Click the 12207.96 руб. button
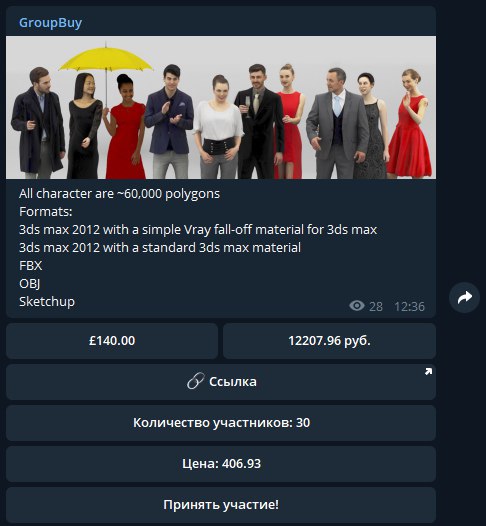This screenshot has width=486, height=526. pos(329,341)
